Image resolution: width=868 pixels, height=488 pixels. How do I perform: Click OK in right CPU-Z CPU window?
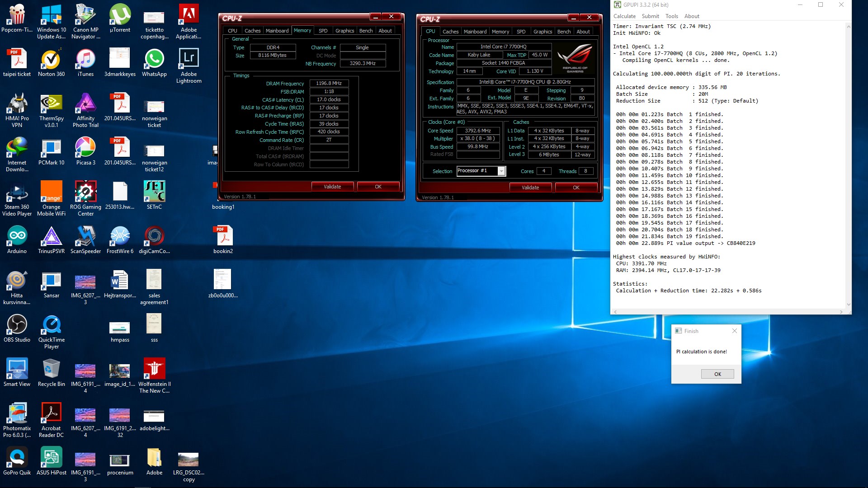[576, 188]
